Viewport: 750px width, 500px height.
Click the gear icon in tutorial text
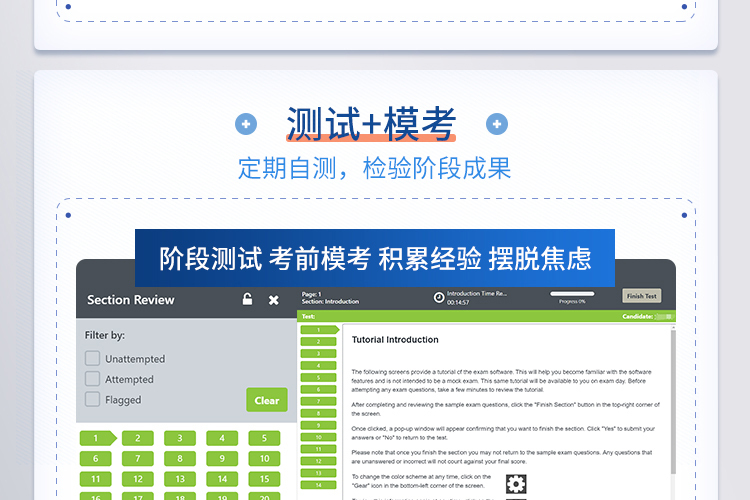click(x=515, y=485)
